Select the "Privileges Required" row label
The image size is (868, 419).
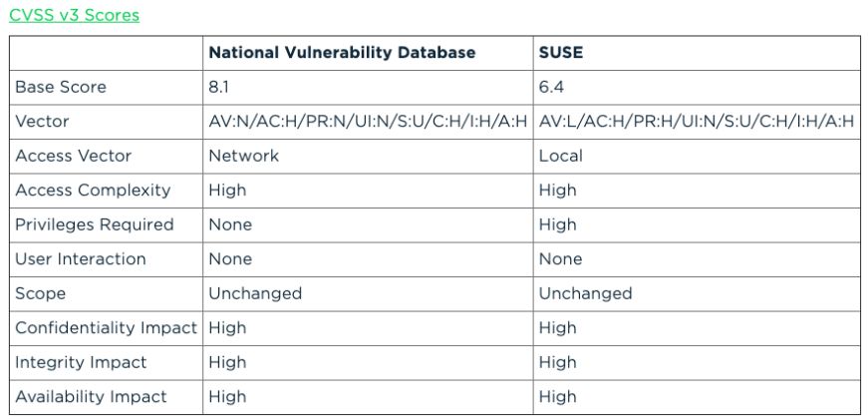click(94, 224)
